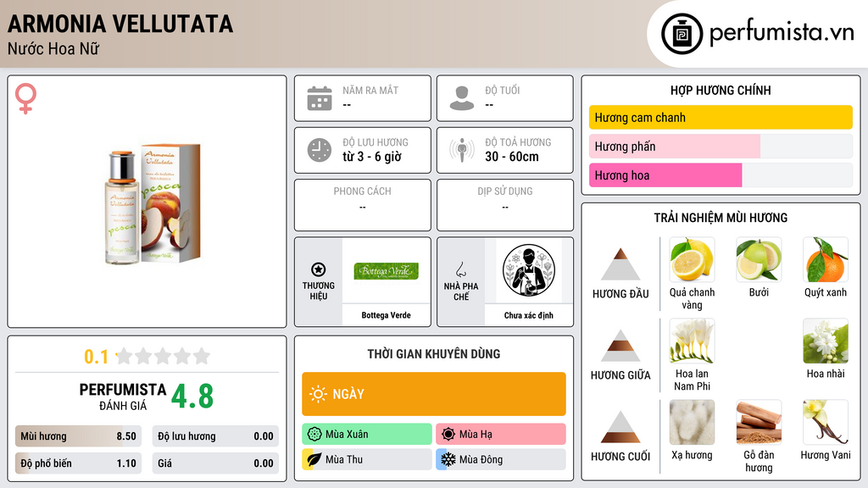Screen dimensions: 868x488
Task: Select the Mùa Xuân season bar
Action: coord(367,435)
